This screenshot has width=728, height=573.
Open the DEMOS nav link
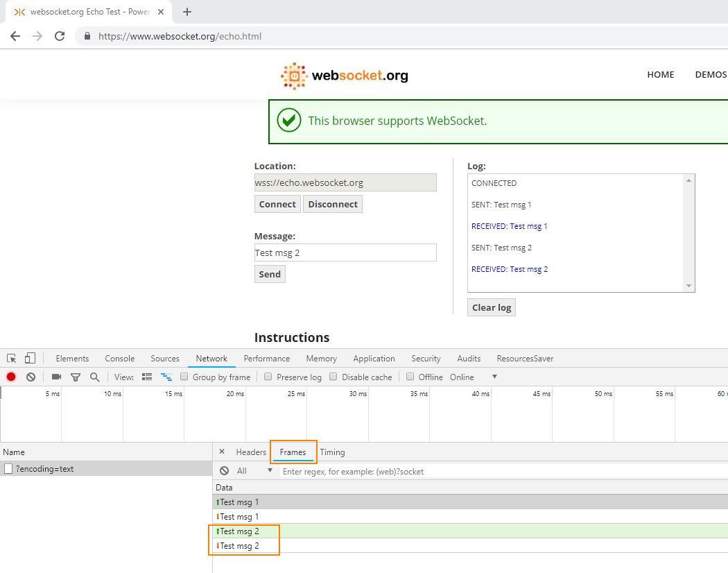point(711,74)
